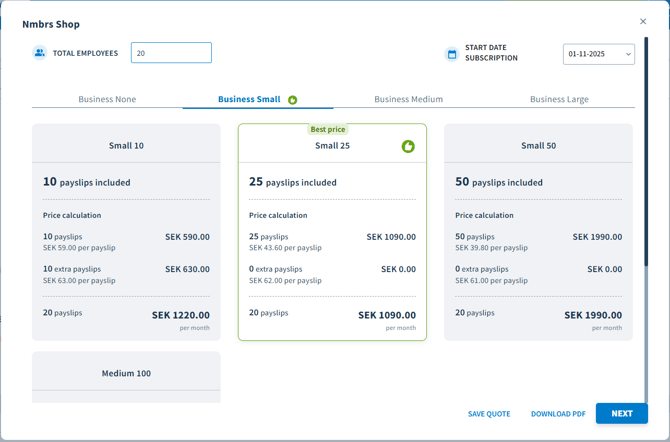Image resolution: width=670 pixels, height=442 pixels.
Task: Switch to the Business None tab
Action: click(x=107, y=100)
